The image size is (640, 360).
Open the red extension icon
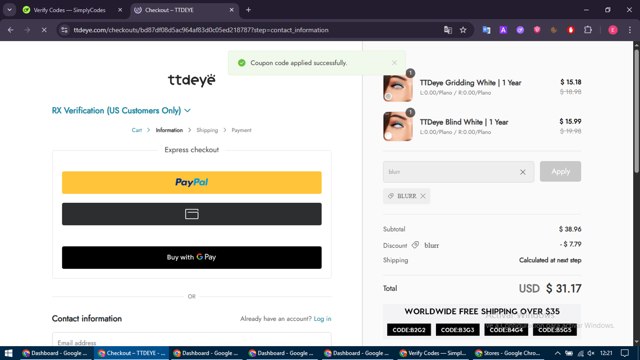(571, 30)
